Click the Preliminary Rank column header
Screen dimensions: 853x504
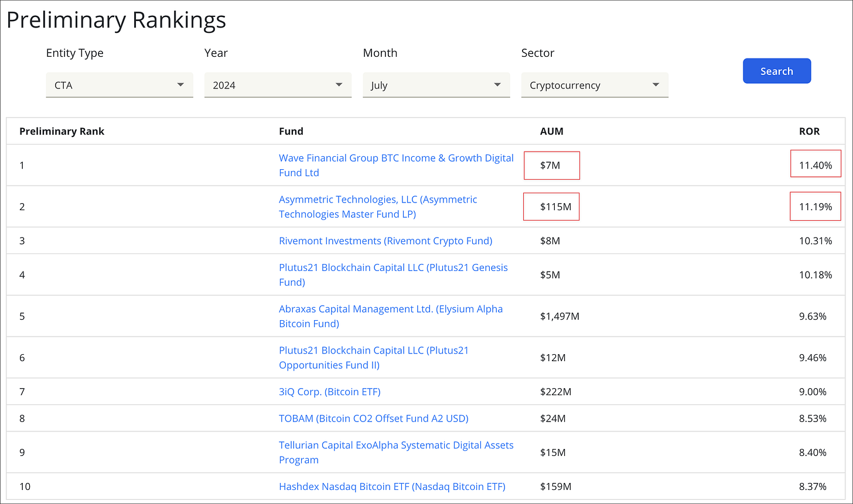(62, 131)
